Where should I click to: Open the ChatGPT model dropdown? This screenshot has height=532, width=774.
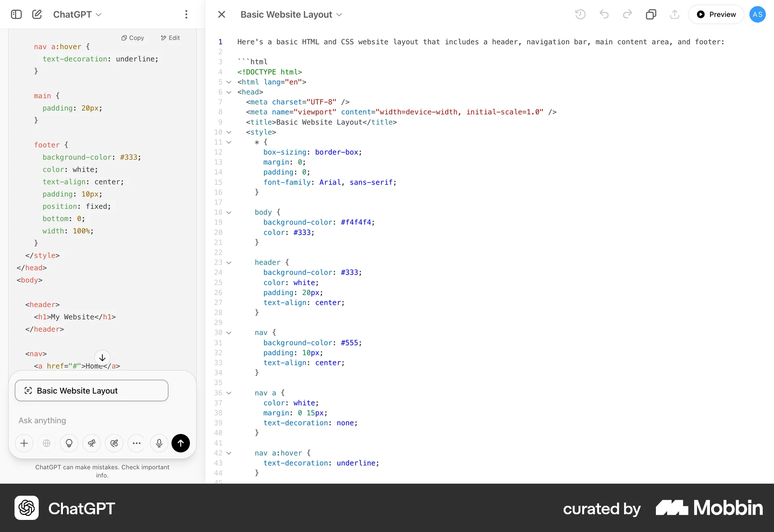point(77,14)
